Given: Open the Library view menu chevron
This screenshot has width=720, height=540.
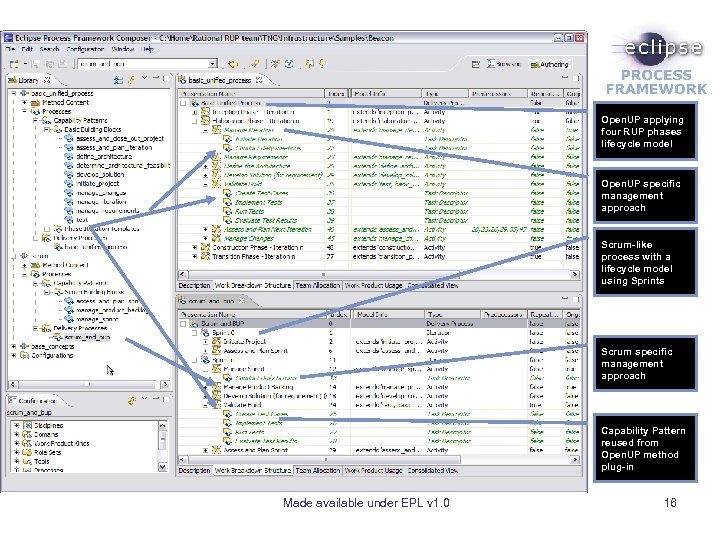Looking at the screenshot, I should 144,79.
